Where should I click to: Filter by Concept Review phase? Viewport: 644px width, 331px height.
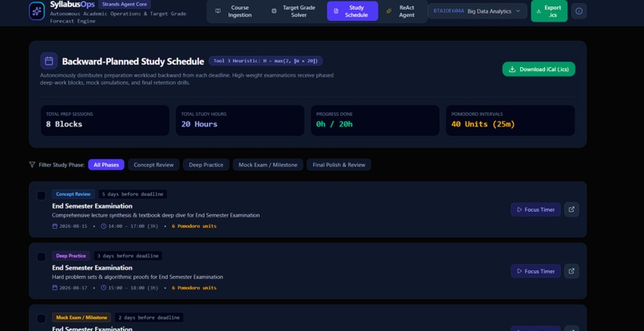[x=153, y=165]
